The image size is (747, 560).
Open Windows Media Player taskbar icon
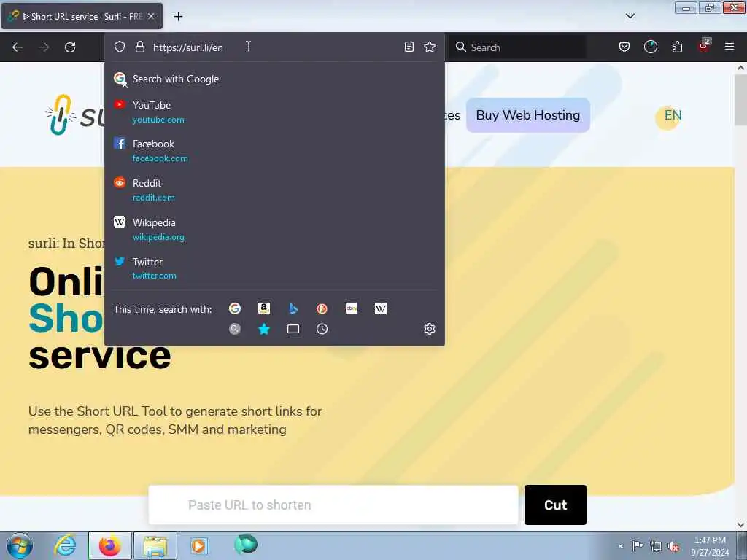pos(198,545)
